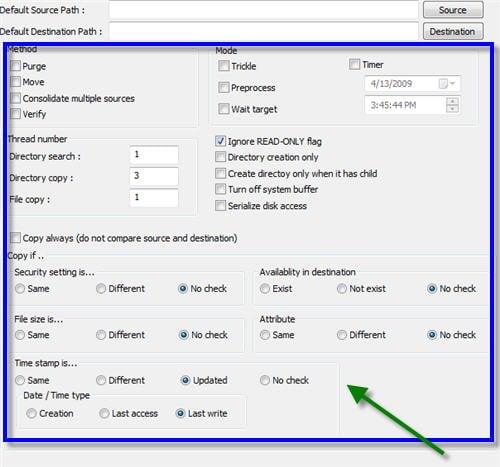This screenshot has height=467, width=500.
Task: Open the date picker calendar dropdown
Action: pos(447,84)
